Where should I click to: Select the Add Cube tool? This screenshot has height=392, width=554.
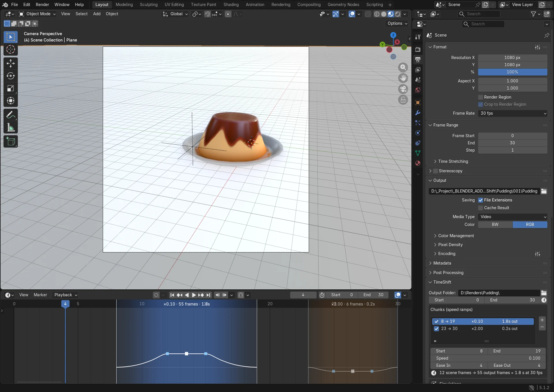11,142
